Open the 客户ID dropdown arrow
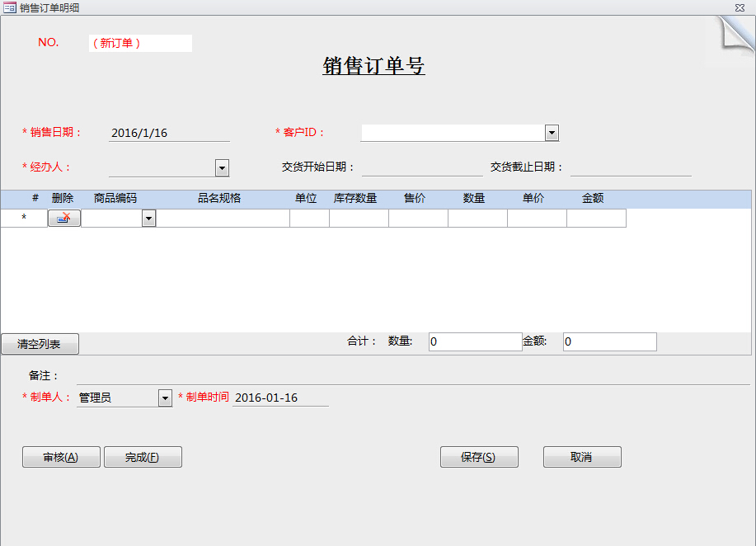Viewport: 756px width, 546px height. [x=552, y=133]
